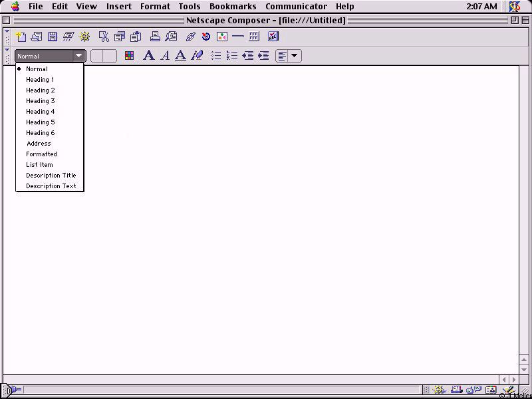Choose Heading 1 paragraph style
The image size is (532, 399).
point(49,80)
